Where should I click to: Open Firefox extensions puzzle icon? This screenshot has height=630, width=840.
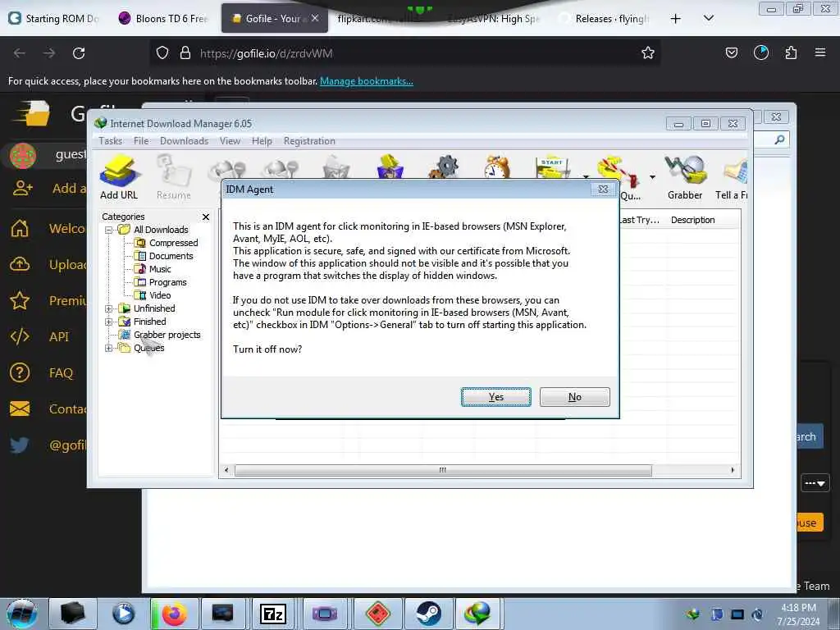(x=791, y=52)
